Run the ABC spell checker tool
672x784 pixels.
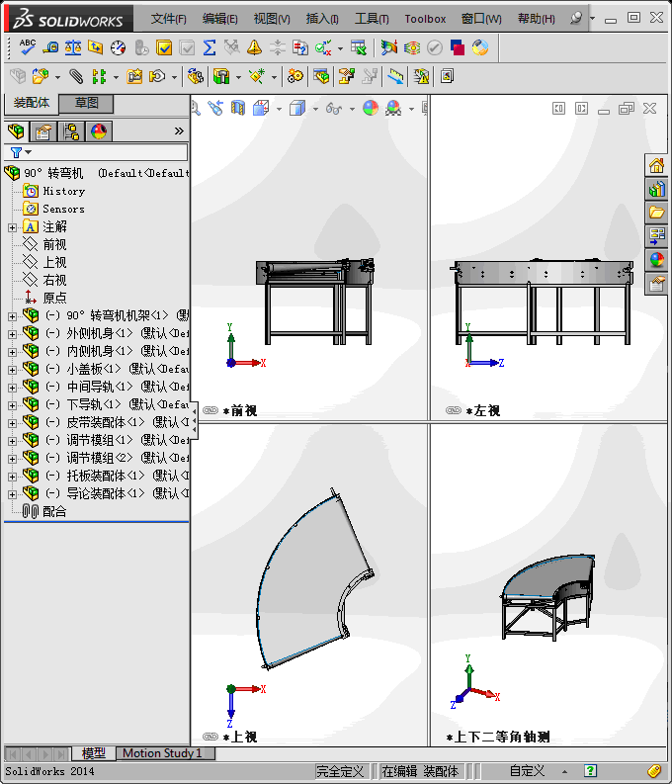click(x=27, y=47)
